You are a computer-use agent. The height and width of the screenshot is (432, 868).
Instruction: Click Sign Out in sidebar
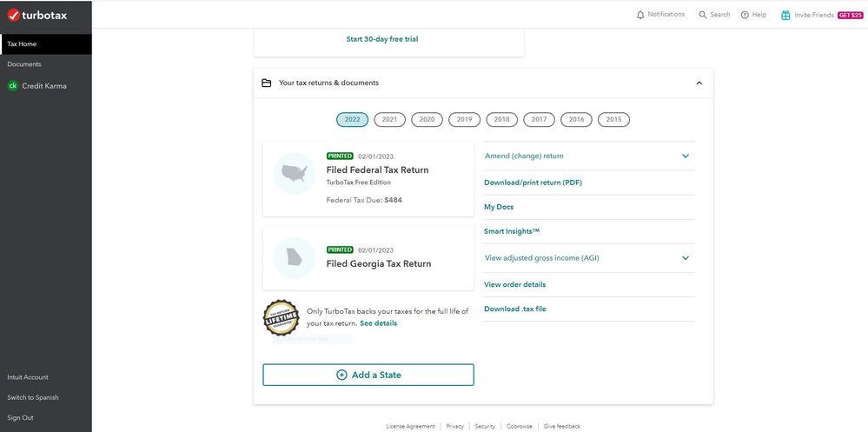click(21, 417)
